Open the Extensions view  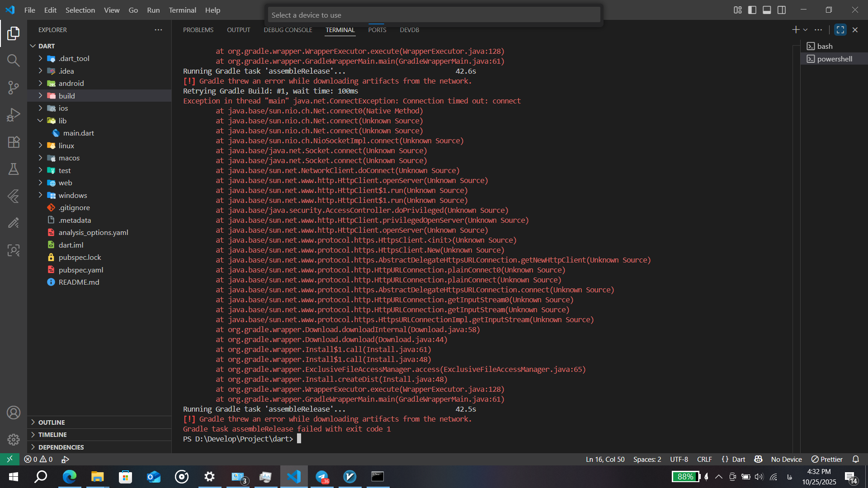[x=14, y=142]
